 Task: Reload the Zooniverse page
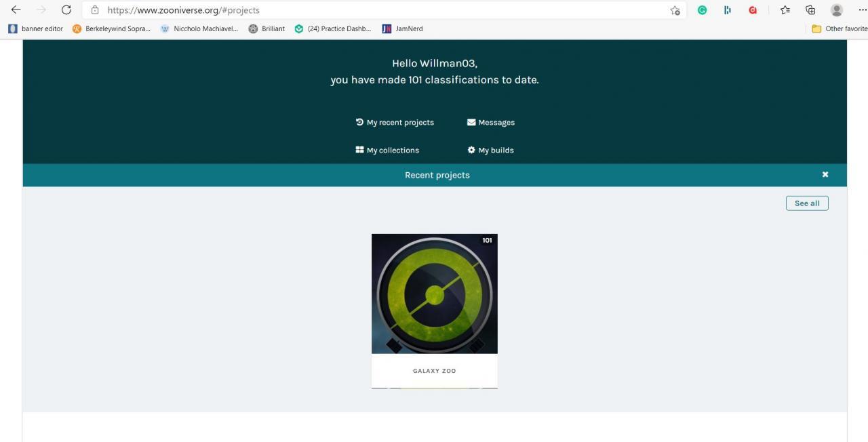tap(66, 10)
